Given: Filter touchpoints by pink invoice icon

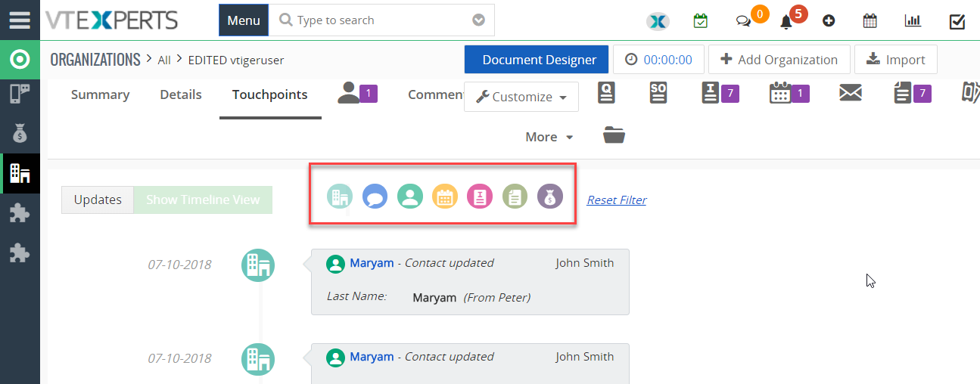Looking at the screenshot, I should click(x=480, y=197).
